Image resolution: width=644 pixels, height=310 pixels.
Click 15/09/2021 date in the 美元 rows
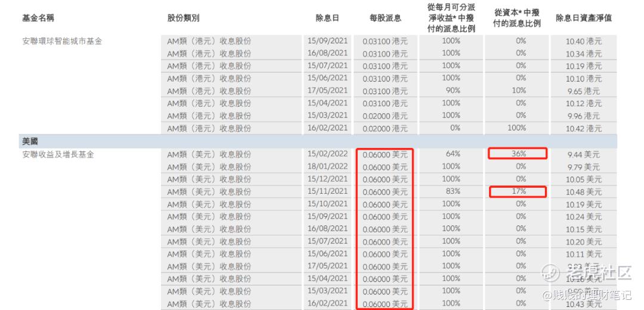[x=327, y=216]
